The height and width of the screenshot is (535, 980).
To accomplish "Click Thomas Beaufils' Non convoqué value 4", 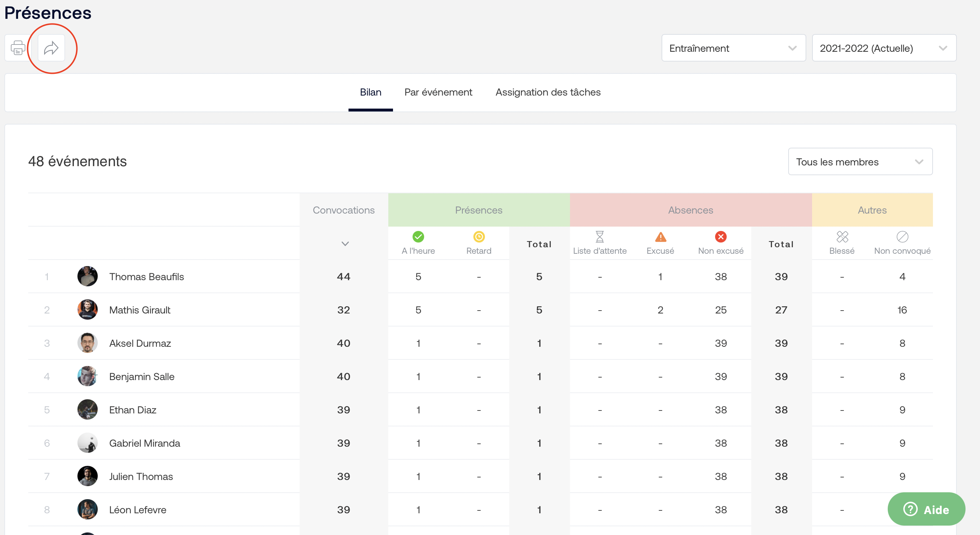I will pos(902,277).
